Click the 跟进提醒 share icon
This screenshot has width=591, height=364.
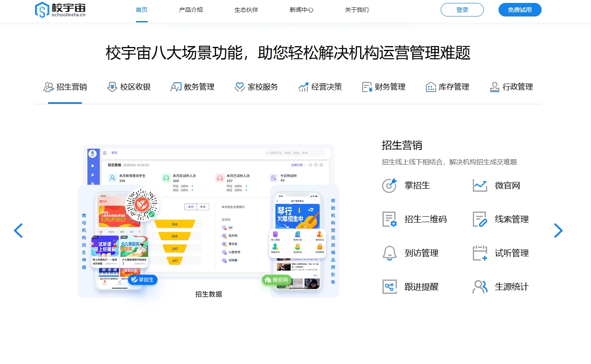389,287
